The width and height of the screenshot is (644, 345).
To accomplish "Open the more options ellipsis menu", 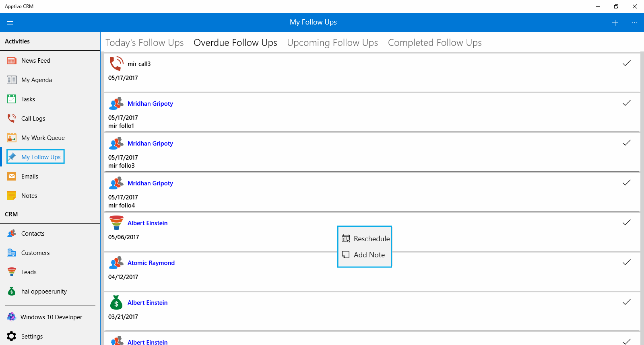I will (634, 23).
